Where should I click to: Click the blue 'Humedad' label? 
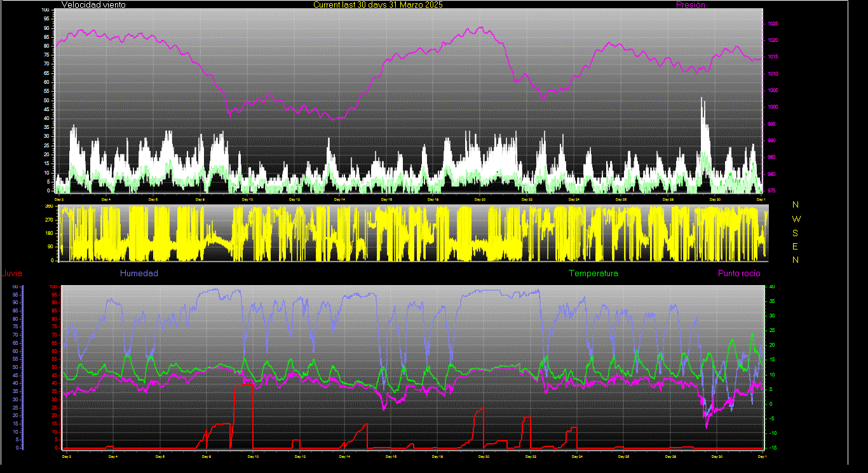pyautogui.click(x=139, y=273)
